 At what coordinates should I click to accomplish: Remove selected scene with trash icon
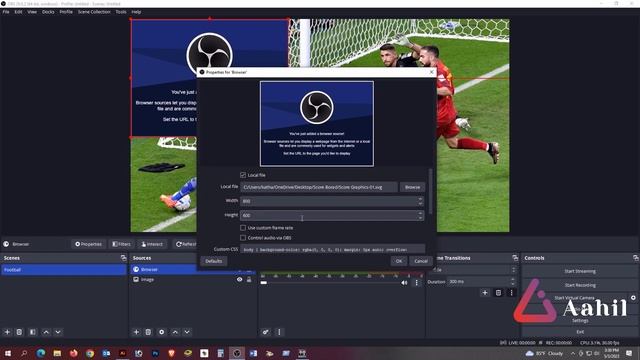(x=19, y=332)
